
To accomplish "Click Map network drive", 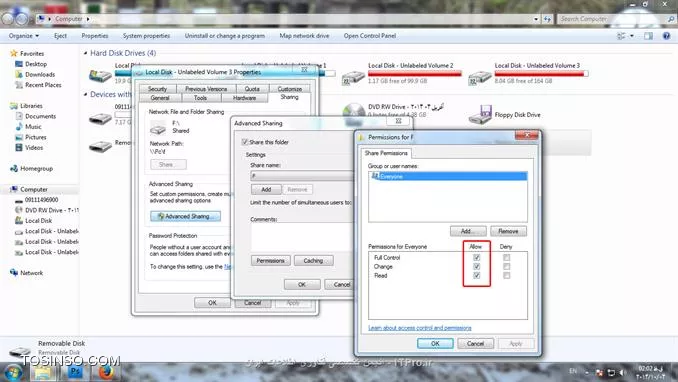I will click(x=304, y=36).
